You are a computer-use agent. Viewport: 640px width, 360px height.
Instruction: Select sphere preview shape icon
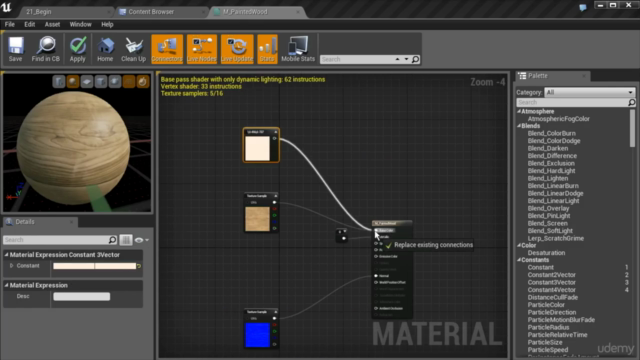(x=73, y=82)
